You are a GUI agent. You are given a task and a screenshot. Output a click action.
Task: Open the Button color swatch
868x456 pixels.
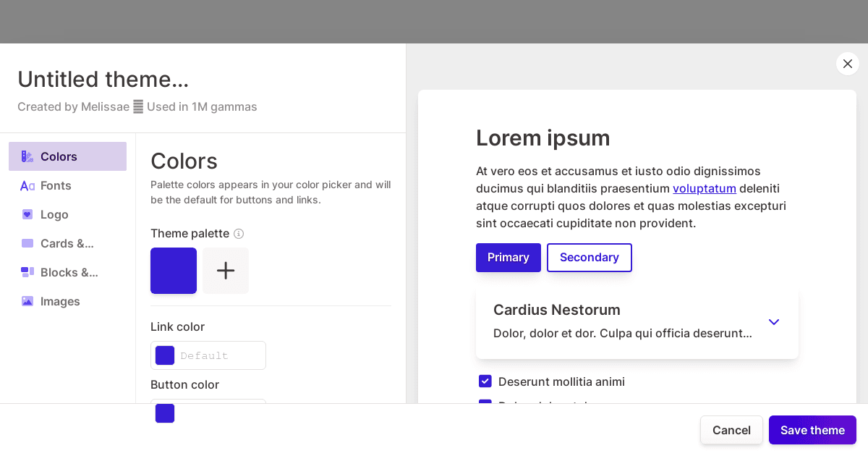[165, 413]
